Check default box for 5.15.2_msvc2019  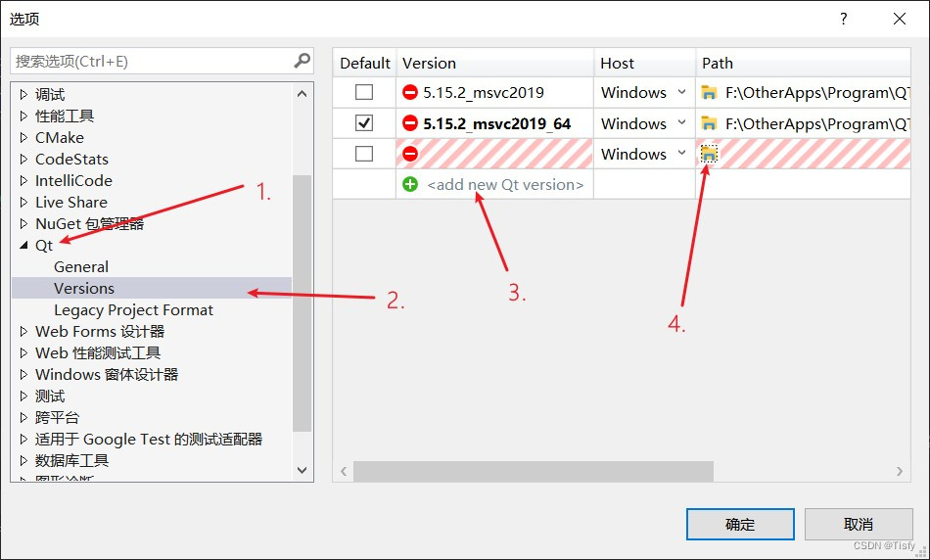coord(363,93)
